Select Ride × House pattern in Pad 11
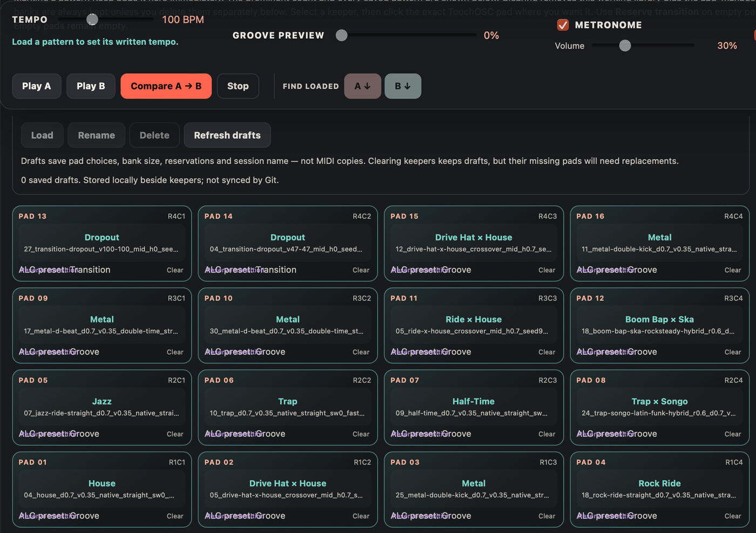 pos(474,325)
